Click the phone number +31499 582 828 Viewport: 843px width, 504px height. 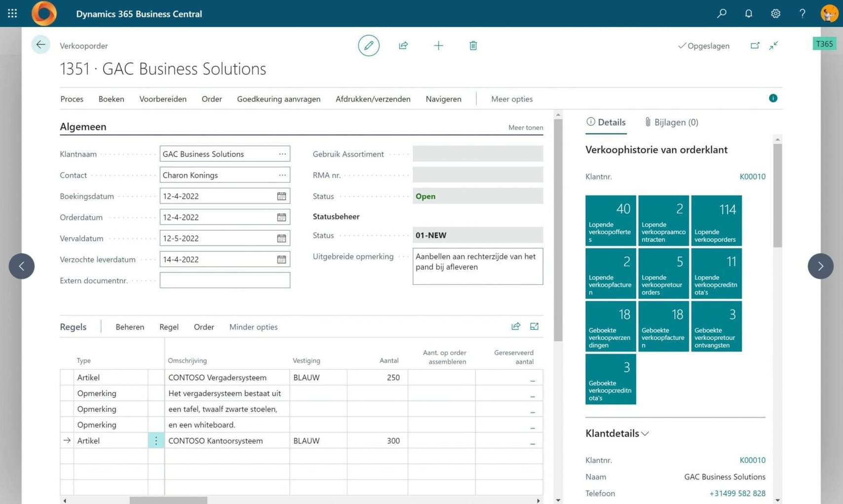click(737, 493)
